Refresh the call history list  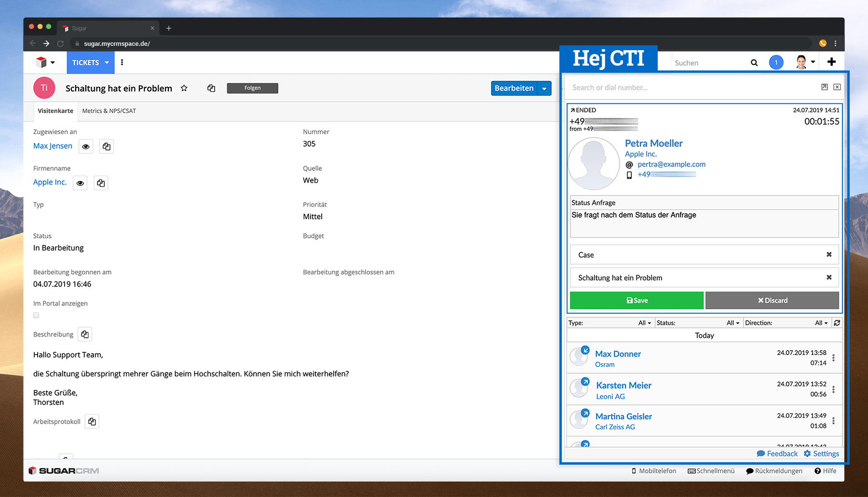[x=837, y=323]
